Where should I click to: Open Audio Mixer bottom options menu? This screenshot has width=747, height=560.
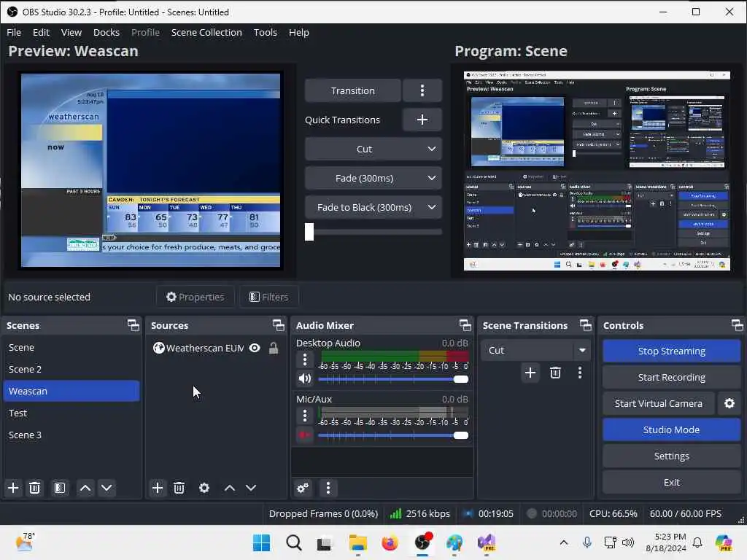(328, 488)
